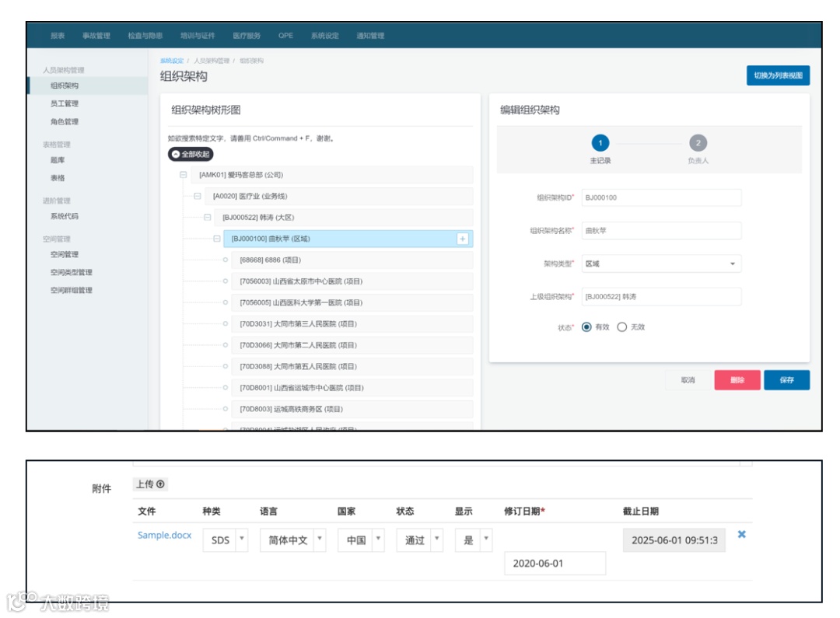
Task: Click the 组织架构ID field BJ000100
Action: point(662,197)
